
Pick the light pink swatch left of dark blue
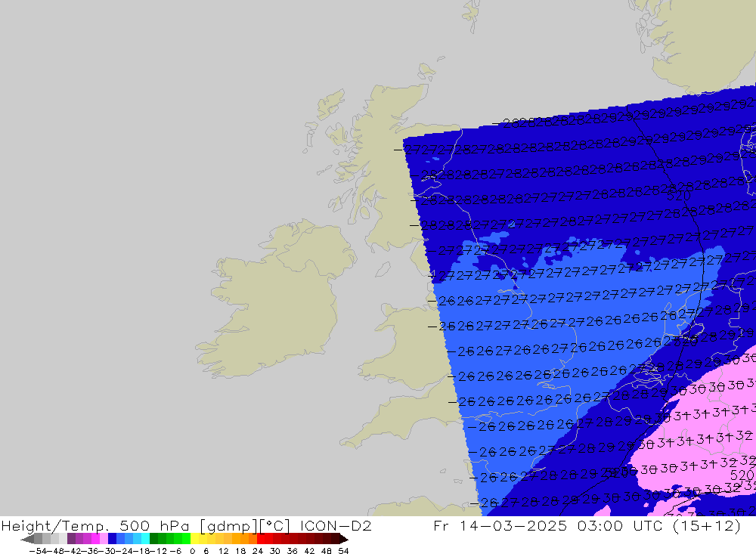point(104,539)
